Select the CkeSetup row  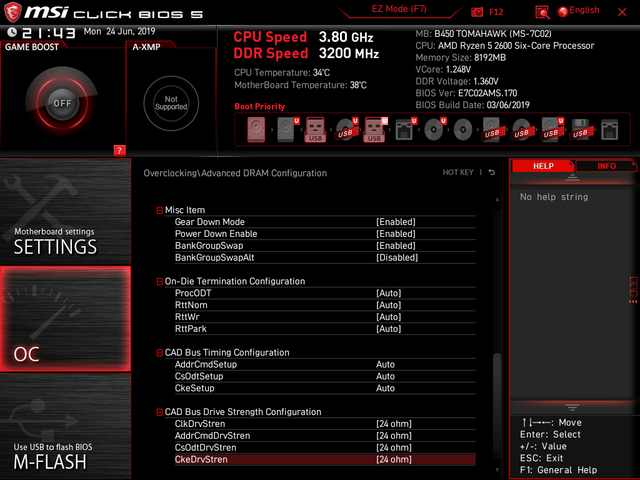coord(325,388)
